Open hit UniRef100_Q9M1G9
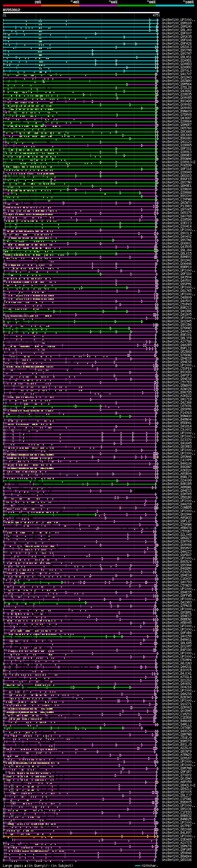 pos(177,23)
